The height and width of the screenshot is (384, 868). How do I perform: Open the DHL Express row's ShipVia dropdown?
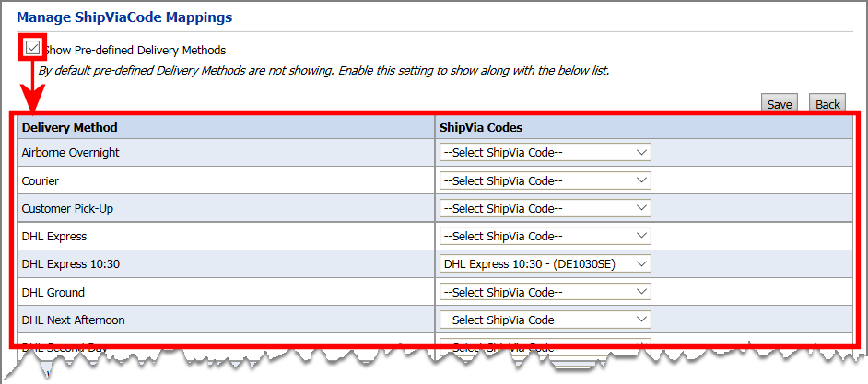[x=545, y=236]
